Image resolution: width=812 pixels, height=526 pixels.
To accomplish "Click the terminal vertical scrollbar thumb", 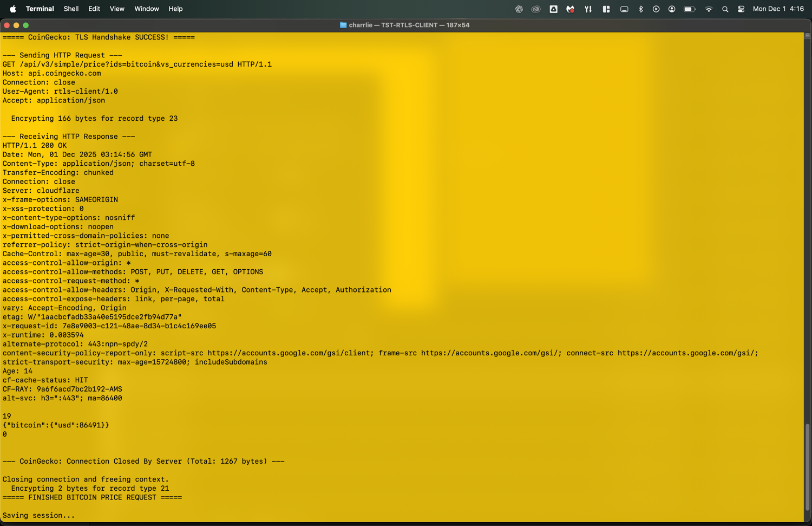I will click(807, 466).
